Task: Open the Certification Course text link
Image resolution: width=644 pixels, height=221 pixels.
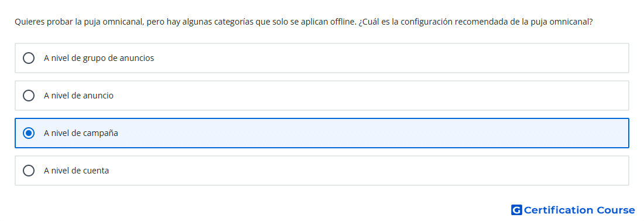Action: [x=579, y=210]
